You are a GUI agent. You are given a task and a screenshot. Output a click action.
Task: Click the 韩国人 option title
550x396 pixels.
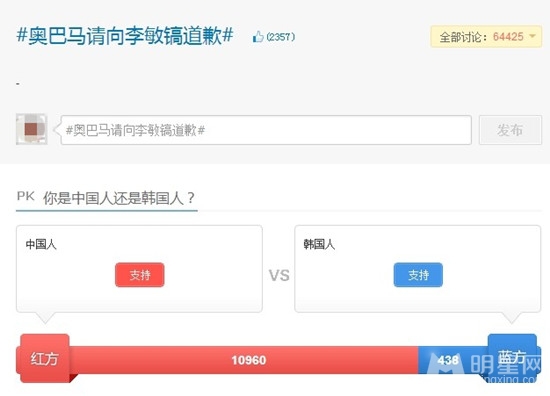coord(319,244)
